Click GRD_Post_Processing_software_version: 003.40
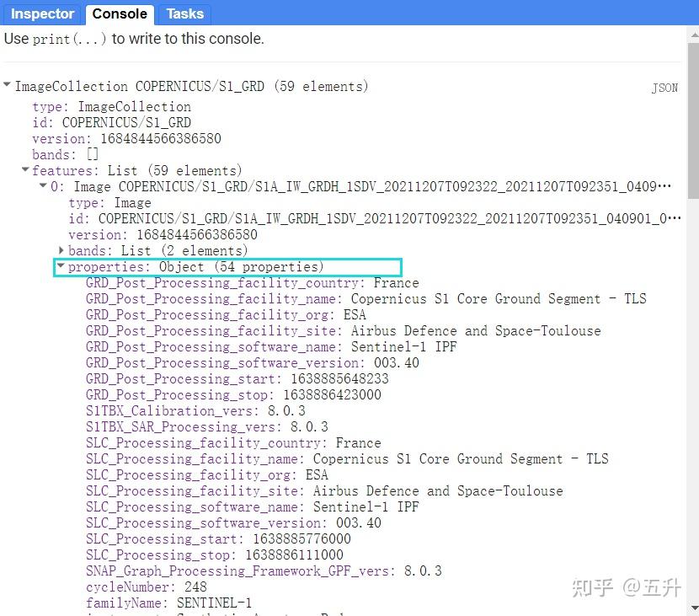Screen dimensions: 699x616 (x=253, y=363)
